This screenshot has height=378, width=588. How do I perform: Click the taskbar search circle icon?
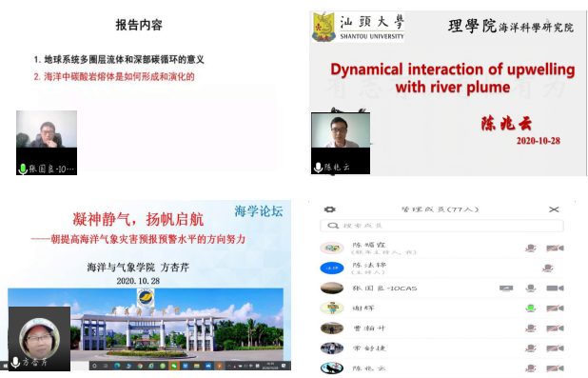click(x=94, y=366)
